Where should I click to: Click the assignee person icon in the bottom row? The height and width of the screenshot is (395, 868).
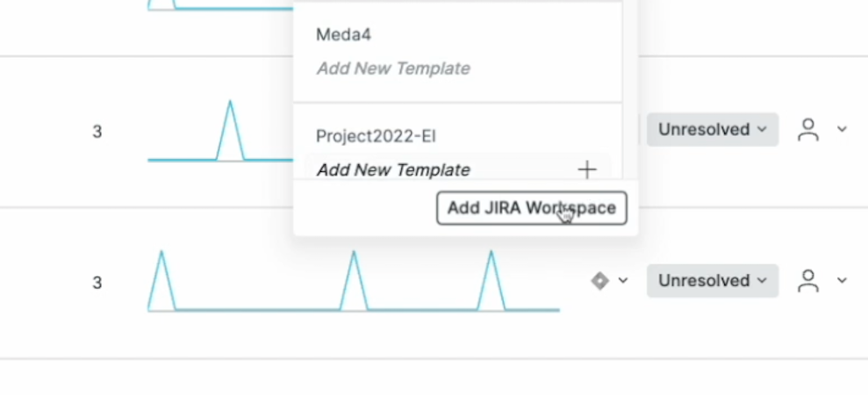pyautogui.click(x=807, y=281)
